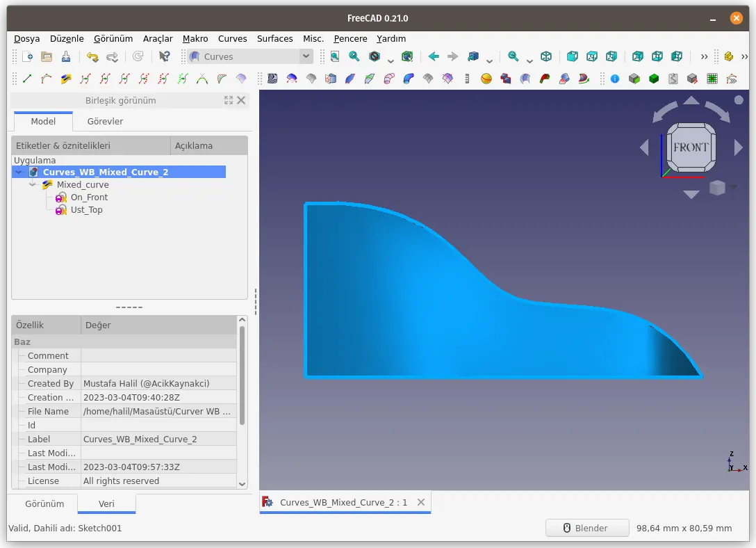The height and width of the screenshot is (548, 756).
Task: Switch to the Görevler tab
Action: click(x=105, y=121)
